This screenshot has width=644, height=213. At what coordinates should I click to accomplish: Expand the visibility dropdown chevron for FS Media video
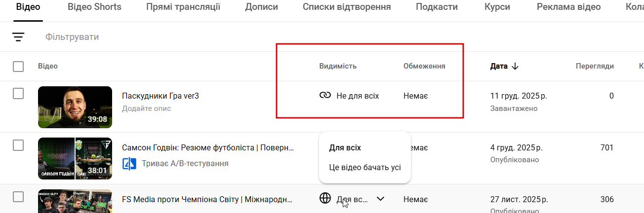pyautogui.click(x=380, y=199)
